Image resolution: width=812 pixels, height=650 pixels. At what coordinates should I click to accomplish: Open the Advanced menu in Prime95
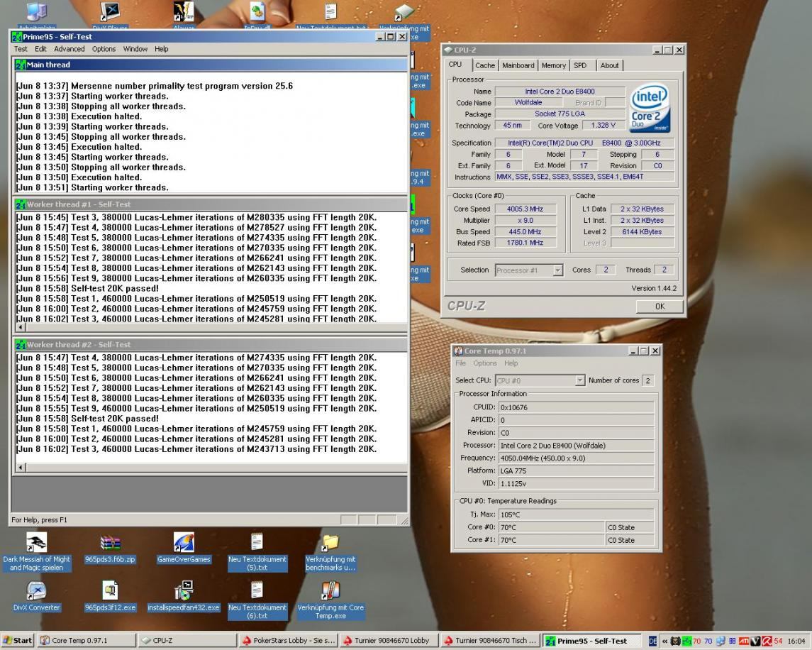click(69, 49)
